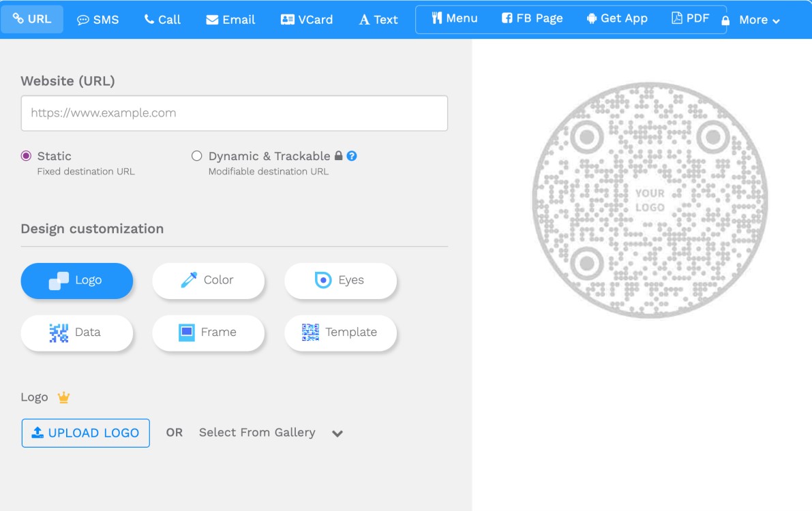This screenshot has width=812, height=511.
Task: Click the UPLOAD LOGO button
Action: (86, 433)
